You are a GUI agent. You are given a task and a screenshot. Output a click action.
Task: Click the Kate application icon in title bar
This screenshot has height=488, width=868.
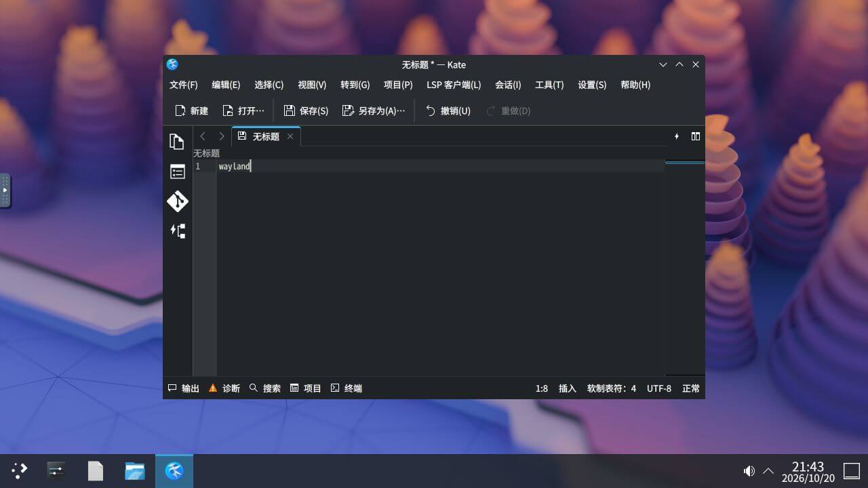click(x=172, y=64)
